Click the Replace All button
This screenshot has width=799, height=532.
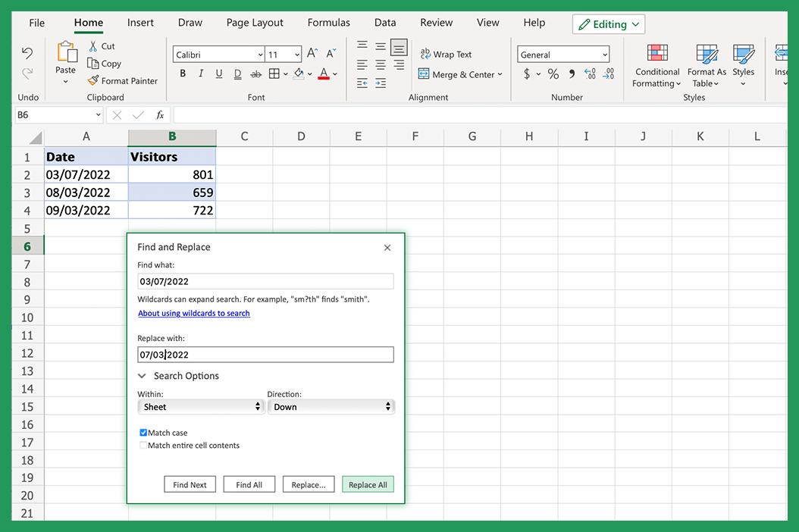click(x=368, y=483)
